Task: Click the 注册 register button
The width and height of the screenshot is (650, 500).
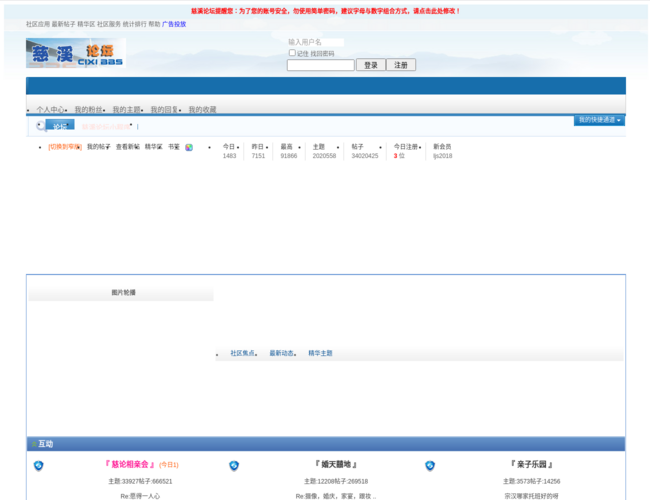Action: coord(401,65)
